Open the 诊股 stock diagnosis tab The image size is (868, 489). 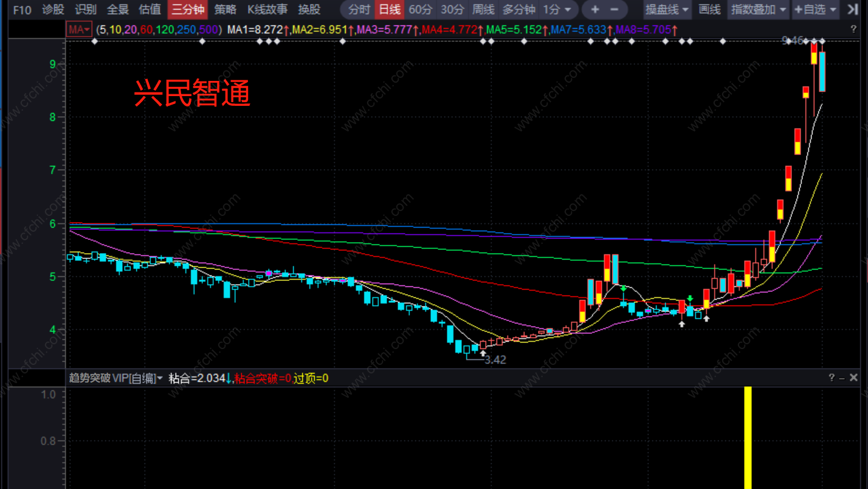tap(53, 10)
